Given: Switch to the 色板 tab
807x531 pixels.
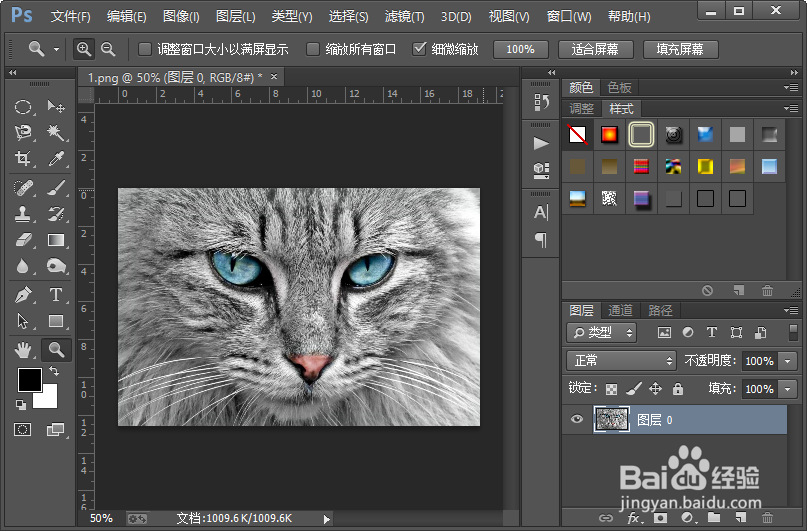Looking at the screenshot, I should [x=619, y=87].
